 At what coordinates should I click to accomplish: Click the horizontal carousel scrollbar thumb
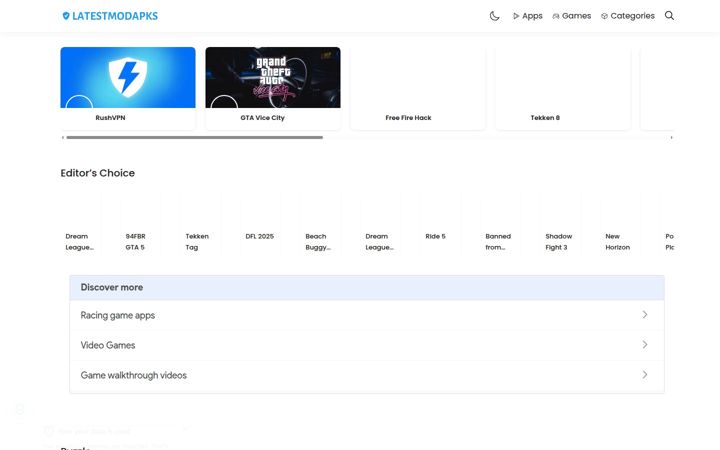point(195,137)
